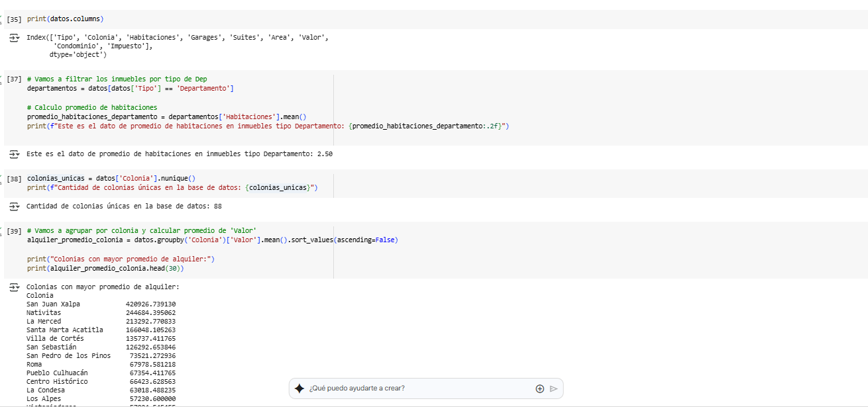Click comment '# Vamos a agrupar por colonia'
Image resolution: width=868 pixels, height=407 pixels.
tap(141, 230)
